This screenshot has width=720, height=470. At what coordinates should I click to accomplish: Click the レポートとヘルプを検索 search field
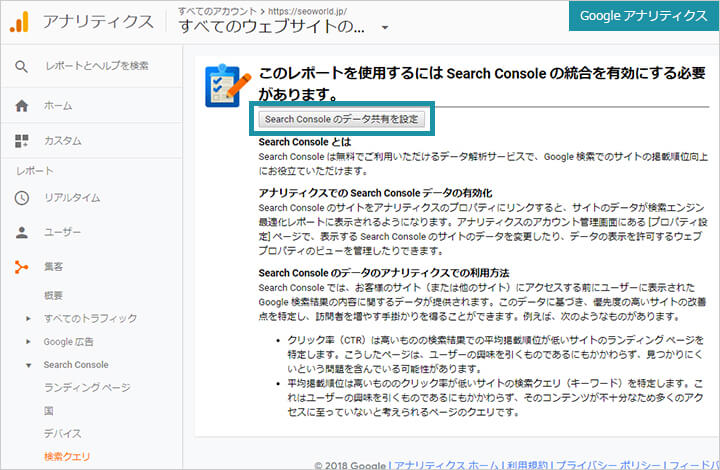coord(96,66)
